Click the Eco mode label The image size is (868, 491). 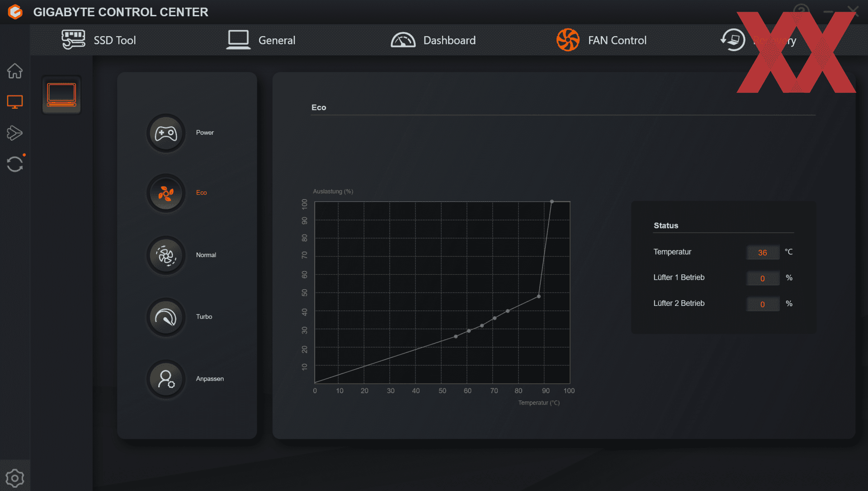[201, 193]
